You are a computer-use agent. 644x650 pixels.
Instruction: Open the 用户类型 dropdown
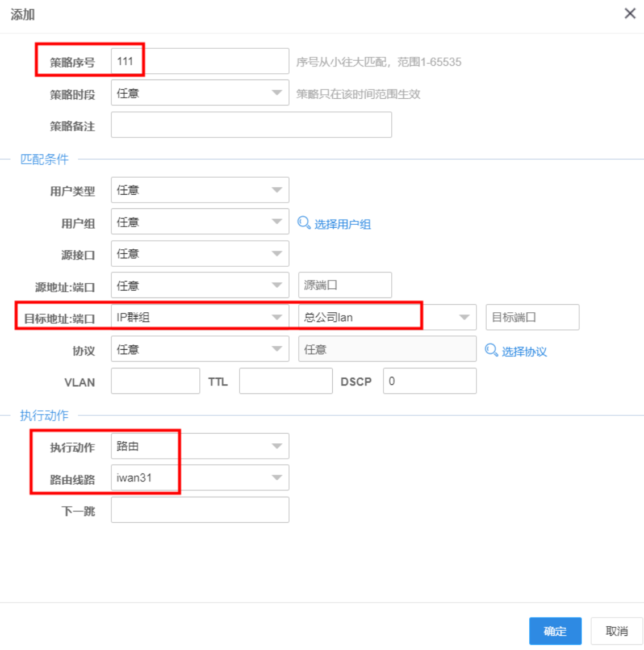(x=200, y=190)
